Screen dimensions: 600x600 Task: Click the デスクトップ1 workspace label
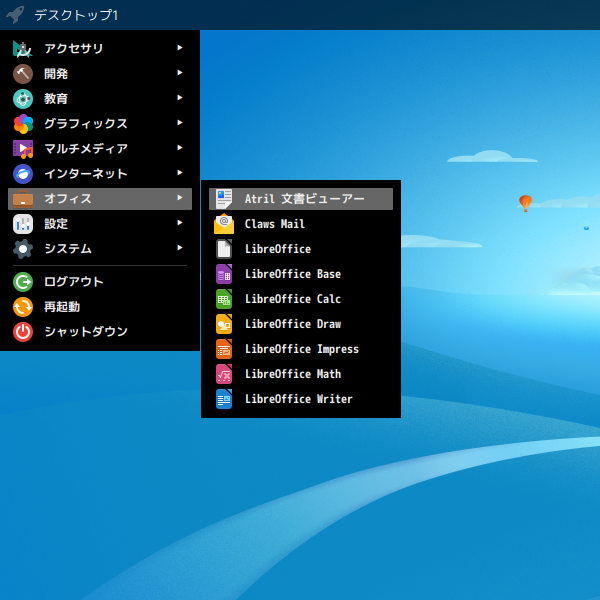coord(76,15)
